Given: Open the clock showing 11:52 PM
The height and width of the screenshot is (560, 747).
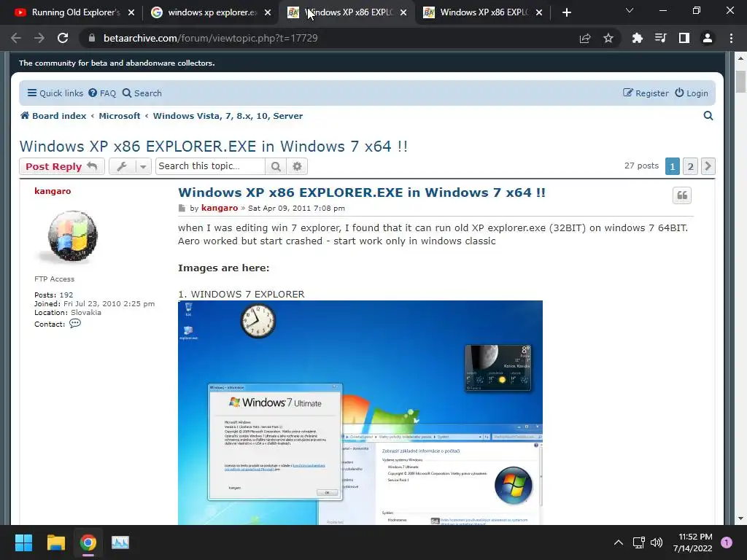Looking at the screenshot, I should (x=693, y=542).
